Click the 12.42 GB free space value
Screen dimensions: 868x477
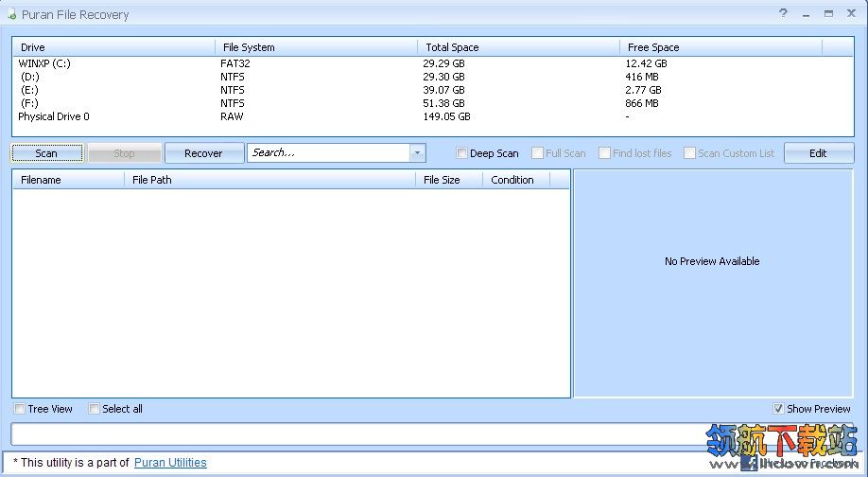pos(646,63)
